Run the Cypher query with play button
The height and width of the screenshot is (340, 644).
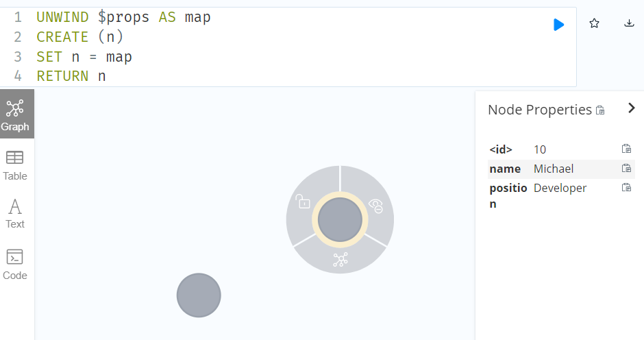(x=558, y=25)
